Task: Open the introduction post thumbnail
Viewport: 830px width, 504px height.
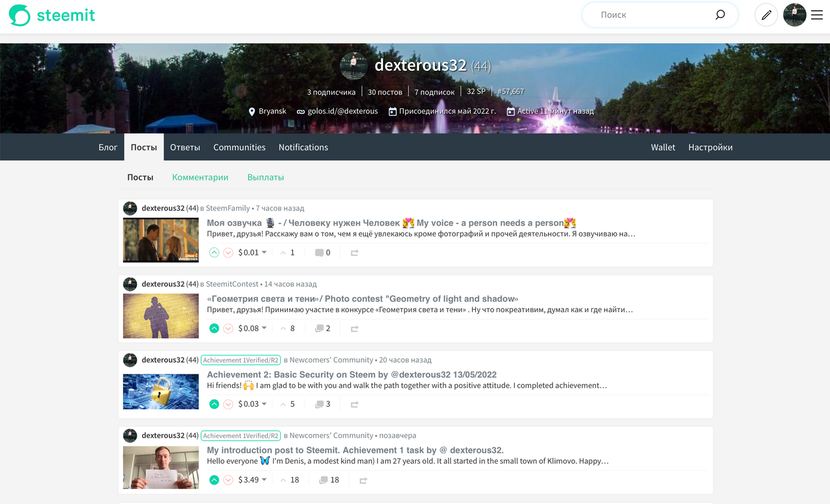Action: (x=161, y=467)
